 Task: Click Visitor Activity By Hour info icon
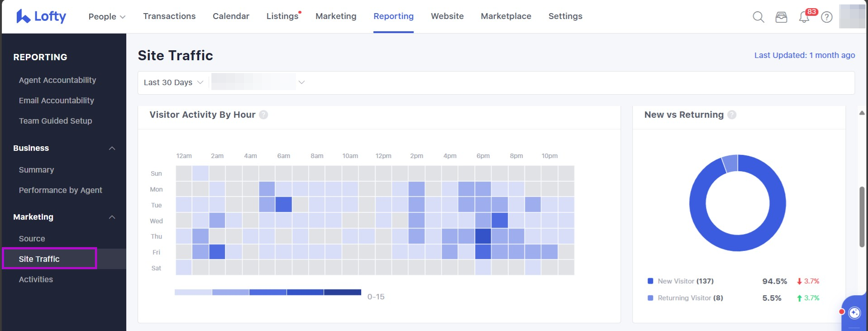pos(263,115)
